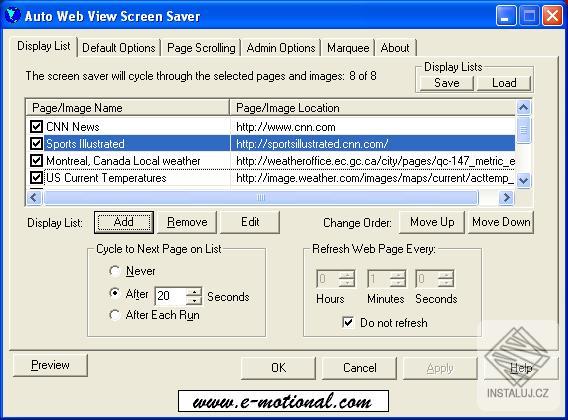Select the After seconds radio button
This screenshot has width=568, height=420.
coord(114,293)
